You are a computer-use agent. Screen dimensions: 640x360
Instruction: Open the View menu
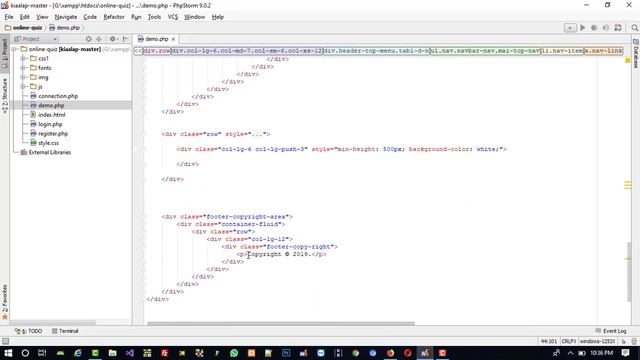pos(42,17)
